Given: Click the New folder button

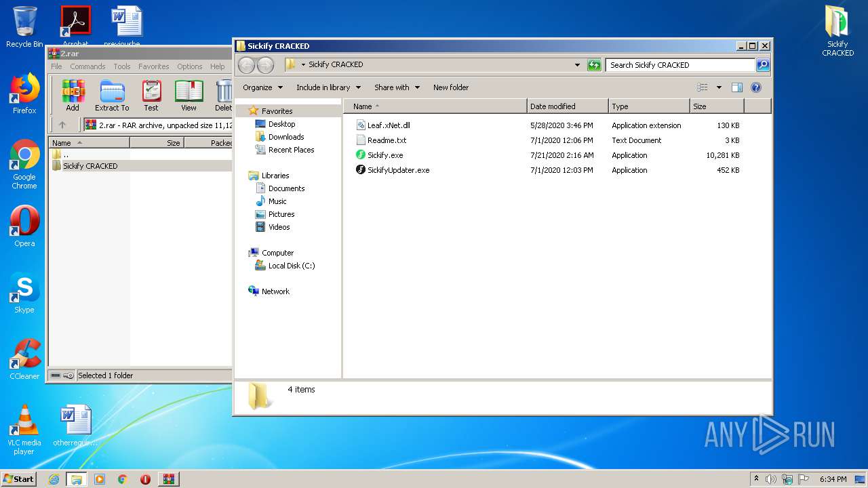Looking at the screenshot, I should 451,87.
